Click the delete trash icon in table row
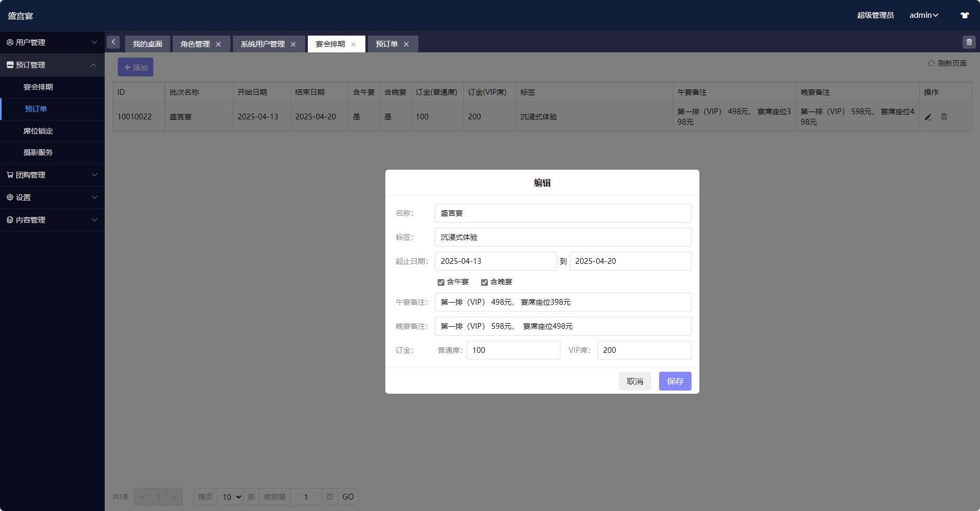Image resolution: width=980 pixels, height=511 pixels. [944, 117]
